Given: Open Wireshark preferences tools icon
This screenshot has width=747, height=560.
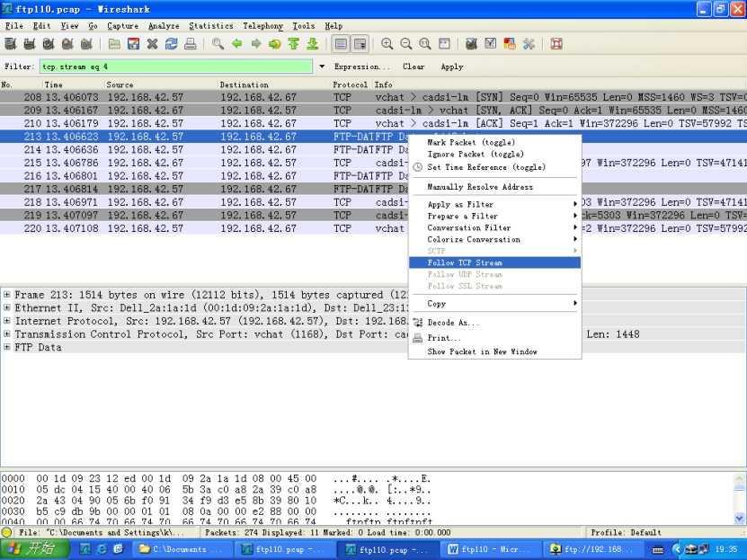Looking at the screenshot, I should [529, 44].
